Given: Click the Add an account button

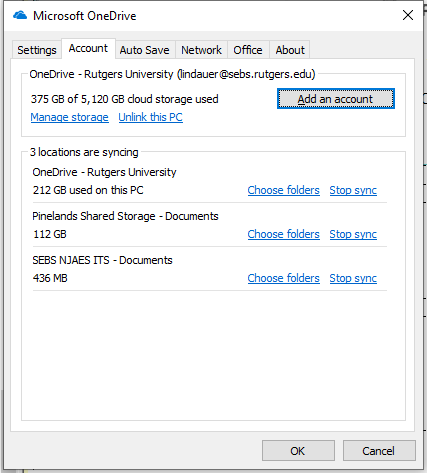Looking at the screenshot, I should [336, 99].
